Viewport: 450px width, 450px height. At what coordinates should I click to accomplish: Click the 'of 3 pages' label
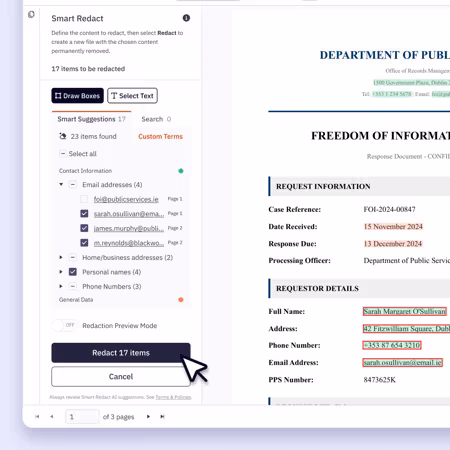118,417
